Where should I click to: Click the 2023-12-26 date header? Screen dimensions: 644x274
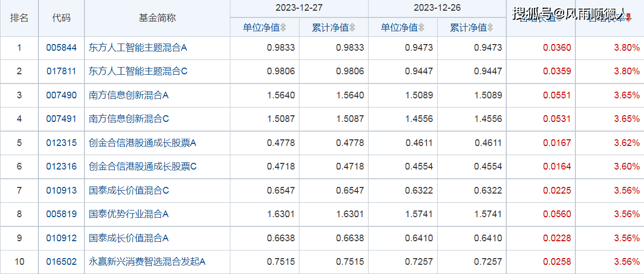point(437,8)
